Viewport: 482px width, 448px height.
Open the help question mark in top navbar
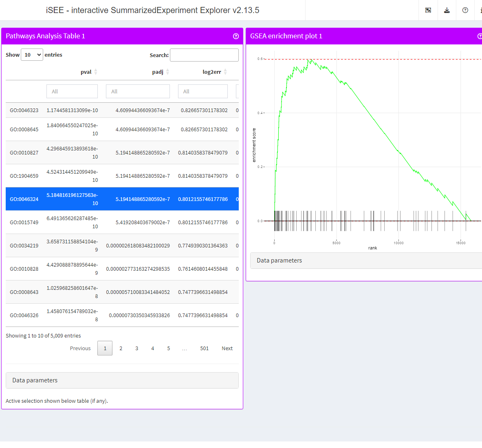[465, 10]
